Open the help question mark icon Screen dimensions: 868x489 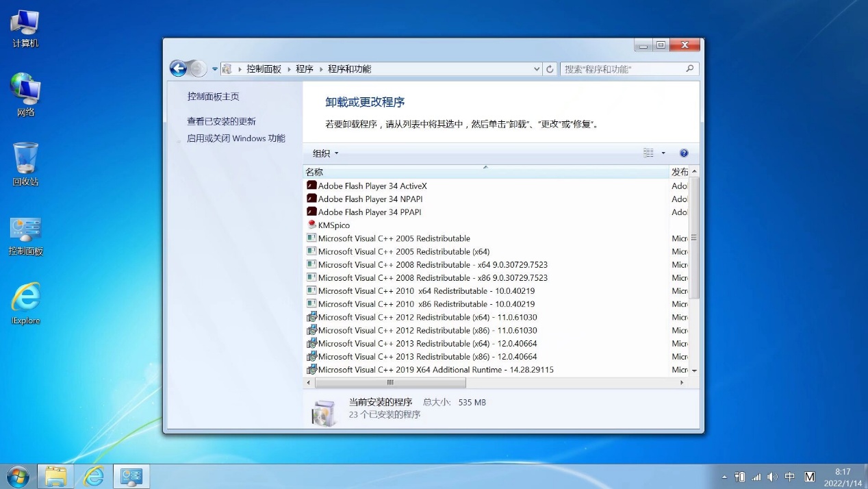[683, 153]
